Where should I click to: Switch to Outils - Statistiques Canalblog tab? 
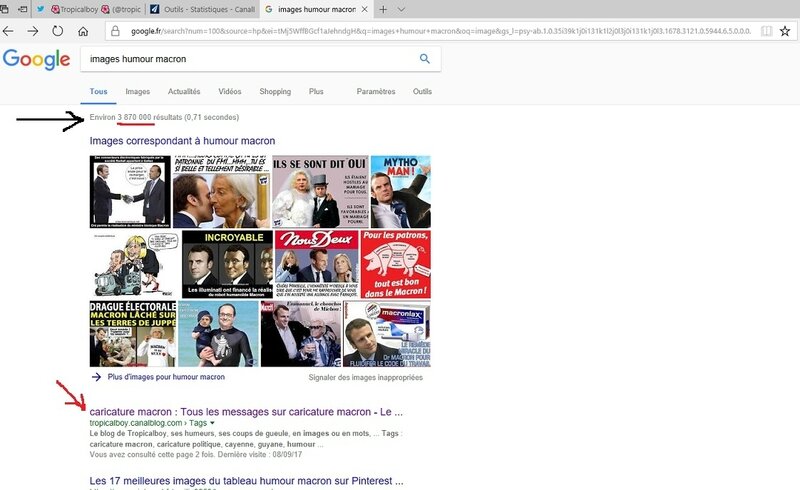click(203, 9)
